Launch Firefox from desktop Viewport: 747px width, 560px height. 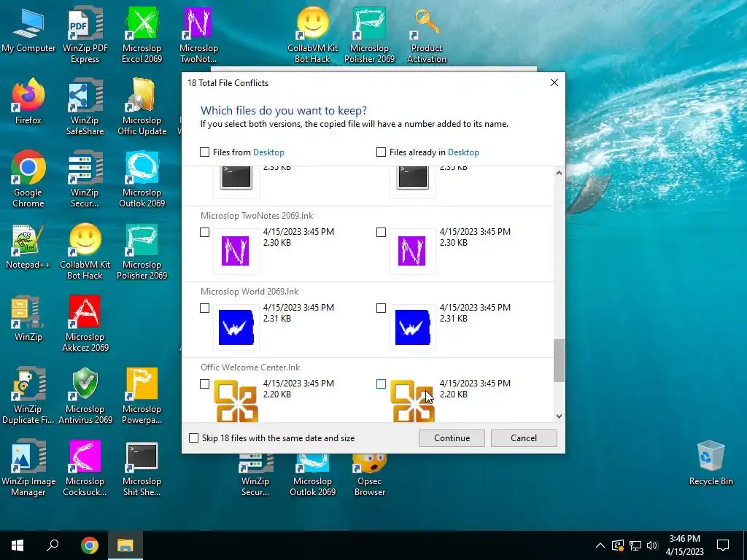pos(28,102)
